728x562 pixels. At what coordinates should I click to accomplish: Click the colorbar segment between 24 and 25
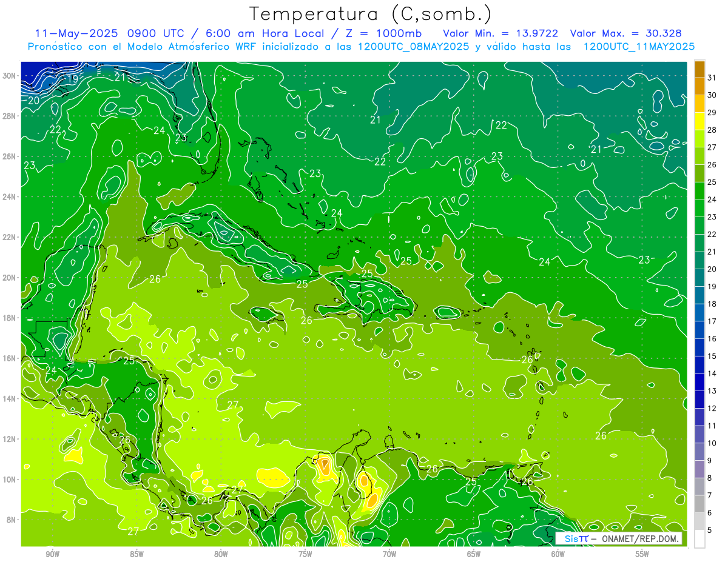(x=699, y=191)
